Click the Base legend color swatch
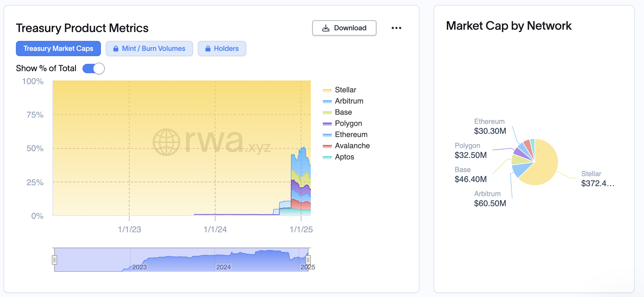 pyautogui.click(x=327, y=113)
